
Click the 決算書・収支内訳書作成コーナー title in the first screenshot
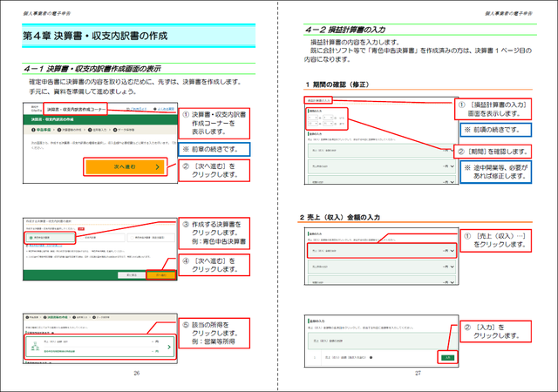pyautogui.click(x=76, y=109)
